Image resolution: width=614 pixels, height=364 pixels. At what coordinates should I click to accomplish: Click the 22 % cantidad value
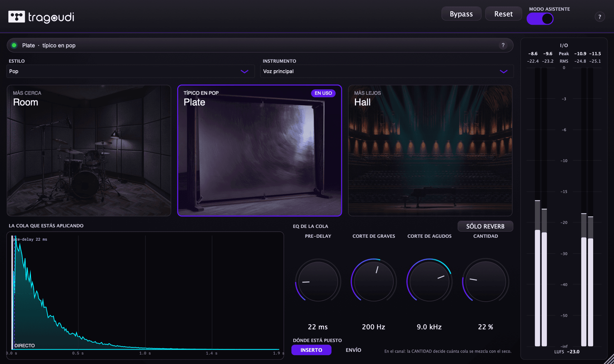click(x=485, y=327)
